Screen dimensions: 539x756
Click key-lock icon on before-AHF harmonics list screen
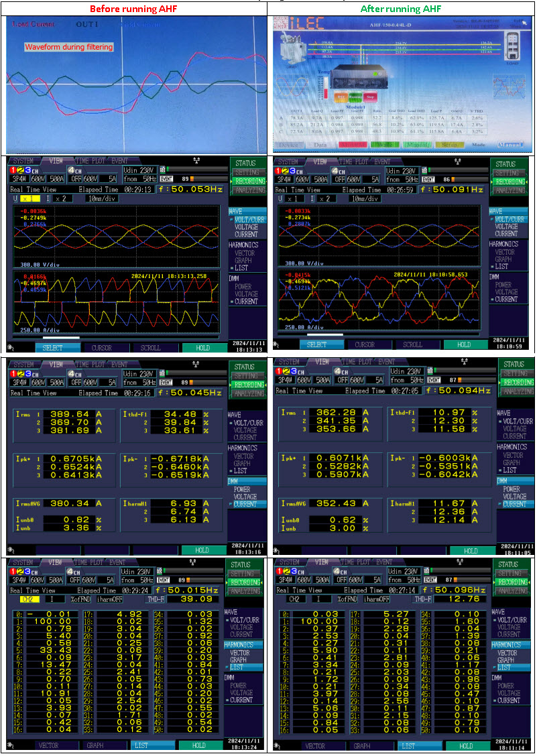[11, 745]
